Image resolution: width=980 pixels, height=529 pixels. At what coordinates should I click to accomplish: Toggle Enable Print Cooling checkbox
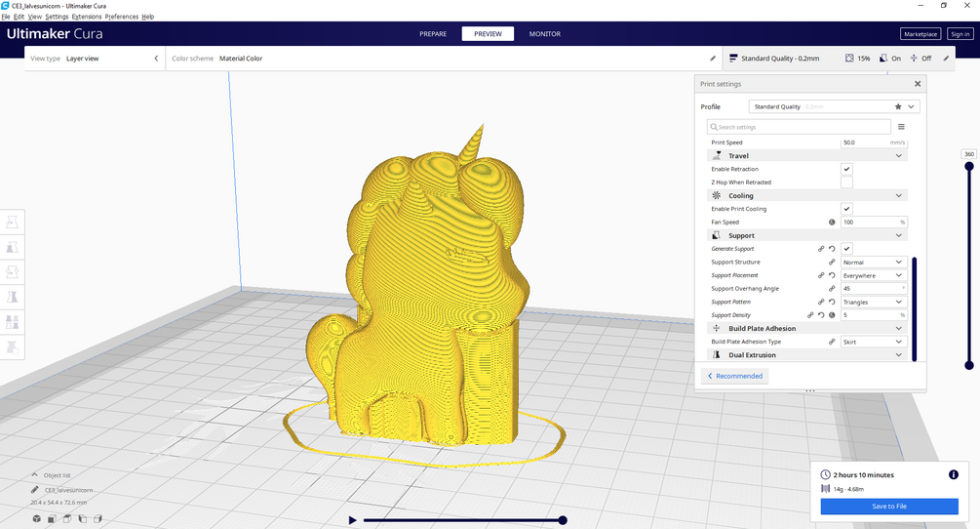pos(846,209)
